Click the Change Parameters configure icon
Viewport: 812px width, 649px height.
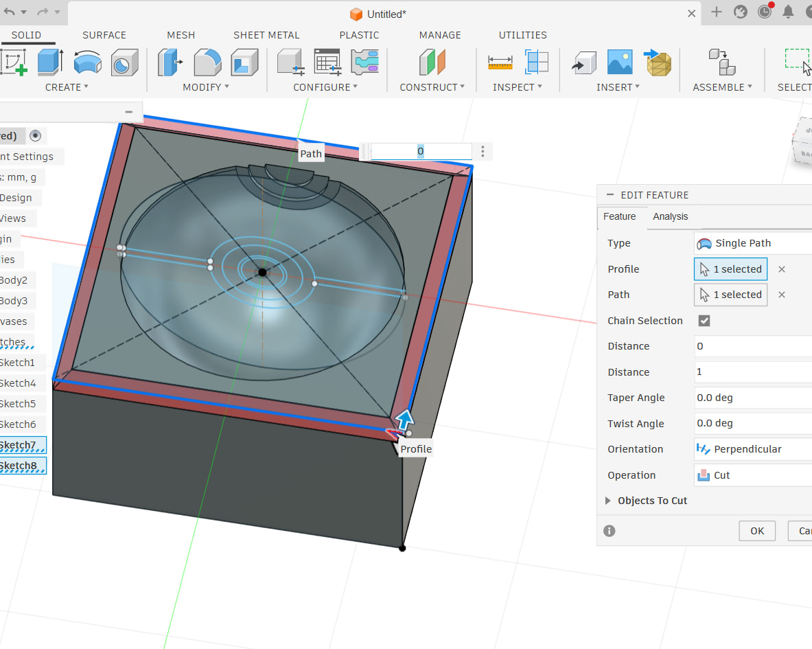pos(364,62)
